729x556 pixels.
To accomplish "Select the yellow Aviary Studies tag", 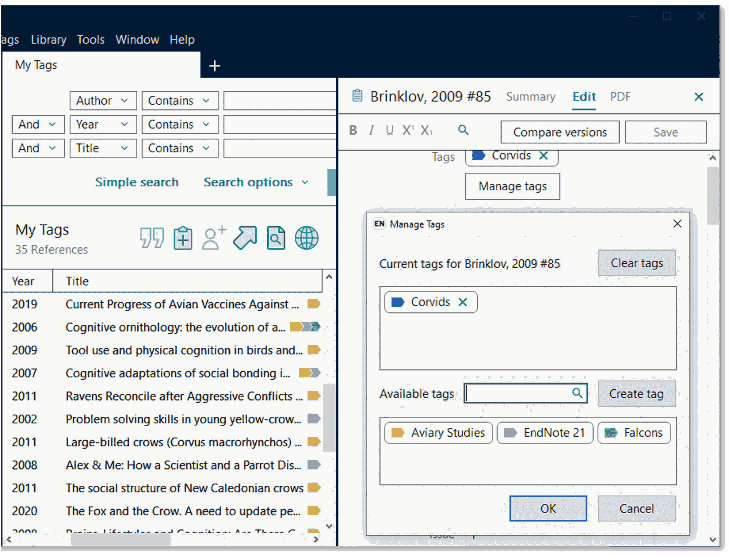I will click(x=438, y=433).
